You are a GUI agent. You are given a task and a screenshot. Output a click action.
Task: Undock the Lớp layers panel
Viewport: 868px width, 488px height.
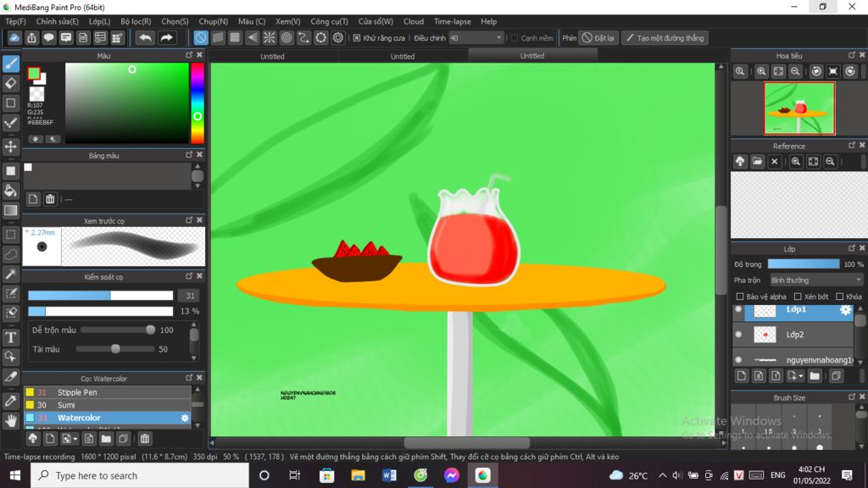852,248
